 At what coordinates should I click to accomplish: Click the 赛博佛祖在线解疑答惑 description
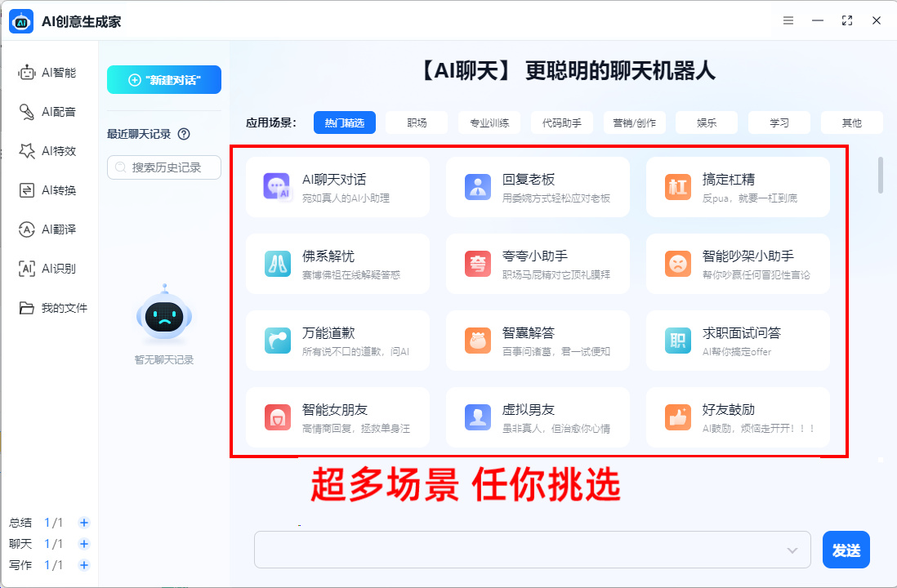tap(351, 274)
